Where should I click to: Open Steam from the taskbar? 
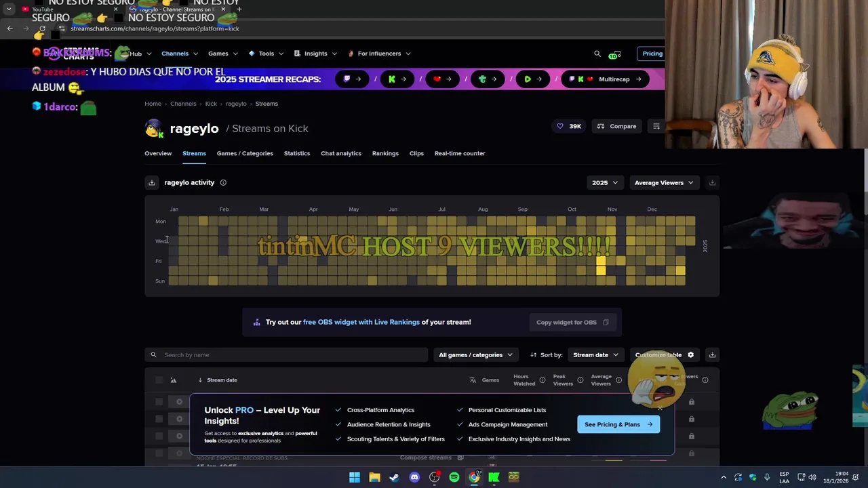coord(394,477)
